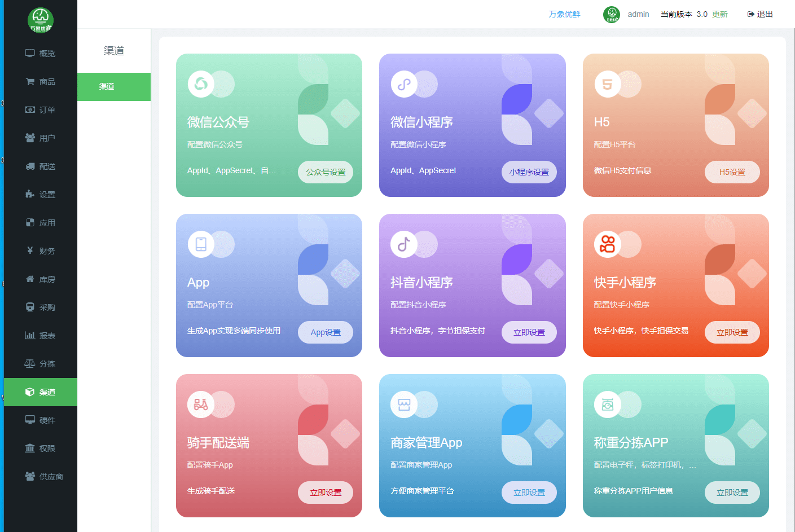This screenshot has height=532, width=795.
Task: Open 公众号设置 settings button
Action: 326,172
